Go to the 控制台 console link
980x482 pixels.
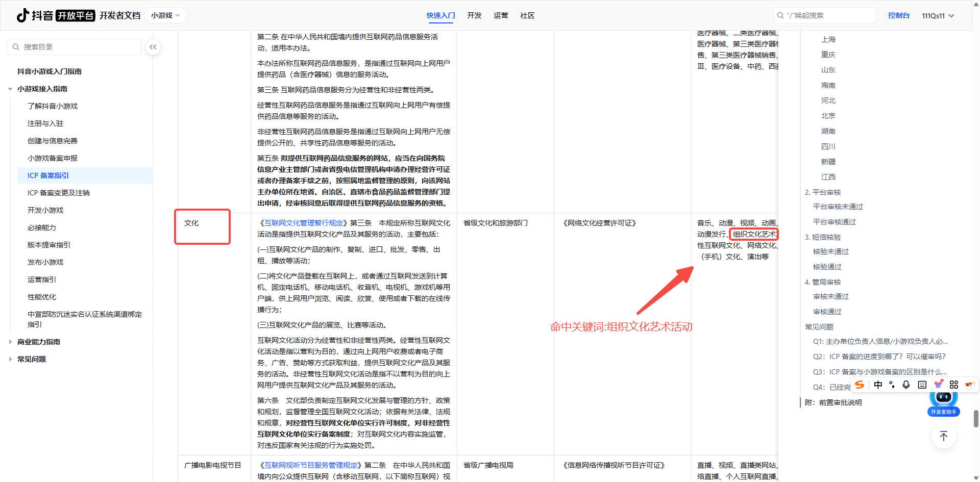pos(898,15)
